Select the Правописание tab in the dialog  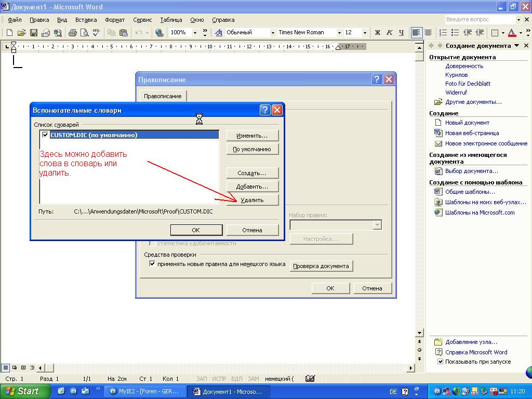pyautogui.click(x=163, y=96)
